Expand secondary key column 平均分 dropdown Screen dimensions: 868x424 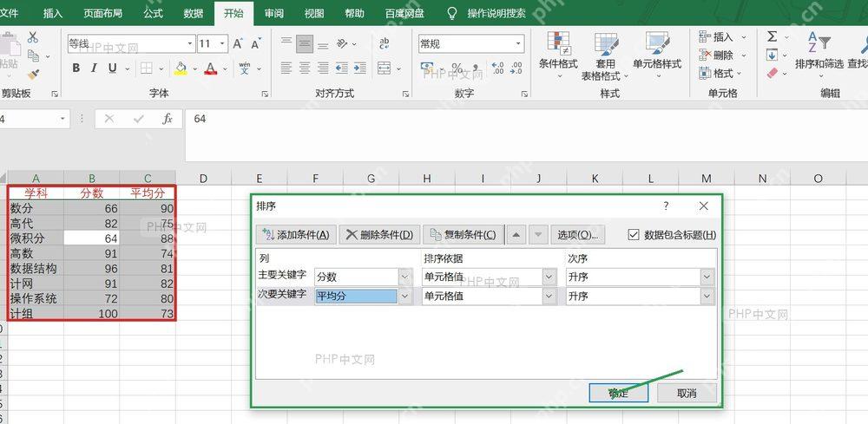(405, 297)
